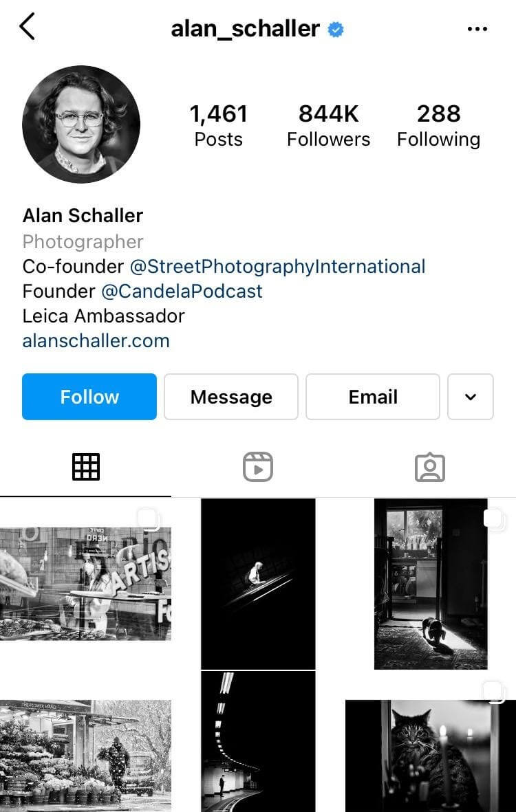Tap the blue verified badge
This screenshot has width=516, height=812.
point(336,30)
